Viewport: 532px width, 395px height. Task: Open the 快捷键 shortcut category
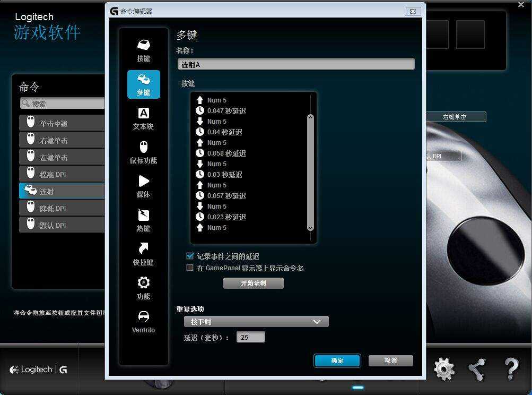coord(144,254)
